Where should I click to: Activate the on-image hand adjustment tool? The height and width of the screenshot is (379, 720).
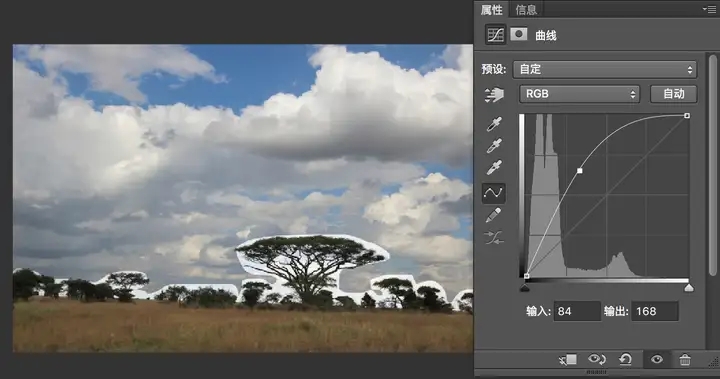[x=494, y=95]
